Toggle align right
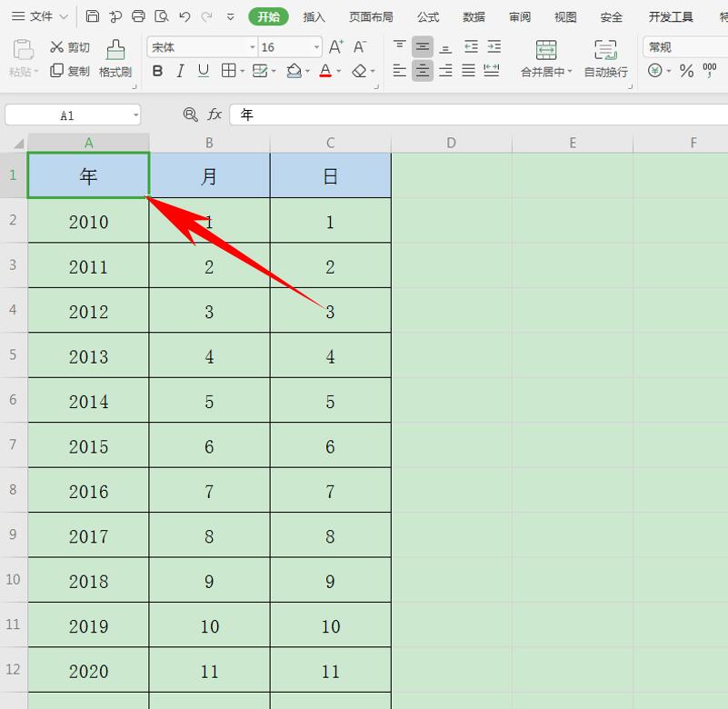This screenshot has width=728, height=709. click(x=445, y=71)
